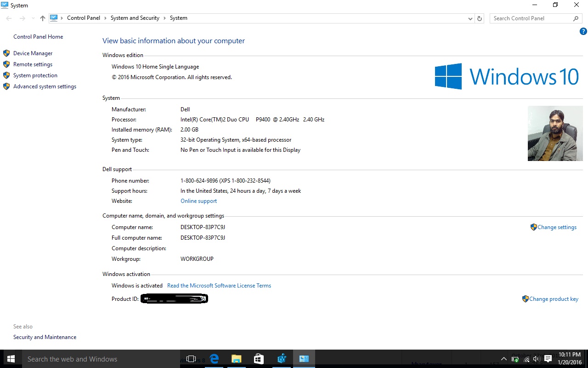Open recent locations dropdown arrow
Image resolution: width=588 pixels, height=368 pixels.
coord(33,18)
